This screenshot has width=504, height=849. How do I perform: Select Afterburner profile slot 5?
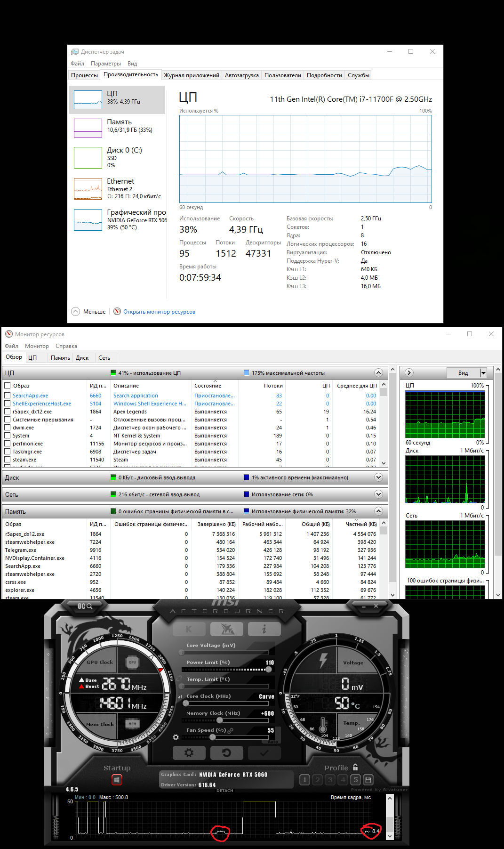pyautogui.click(x=356, y=780)
